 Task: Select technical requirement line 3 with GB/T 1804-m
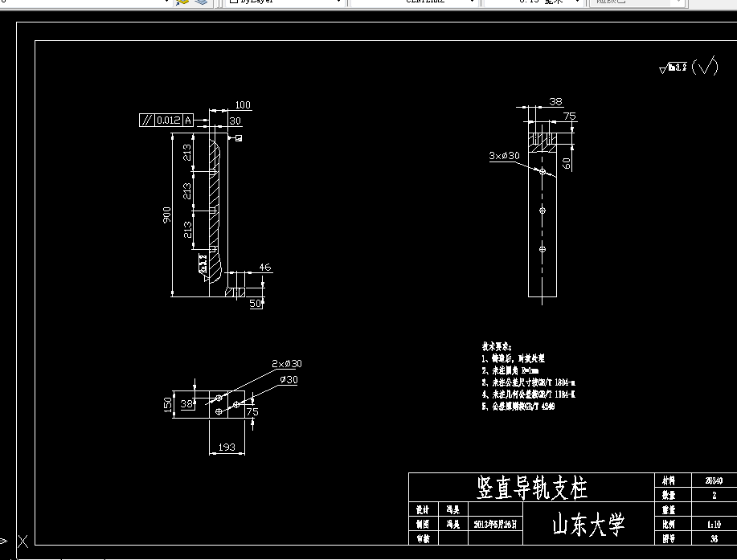528,382
